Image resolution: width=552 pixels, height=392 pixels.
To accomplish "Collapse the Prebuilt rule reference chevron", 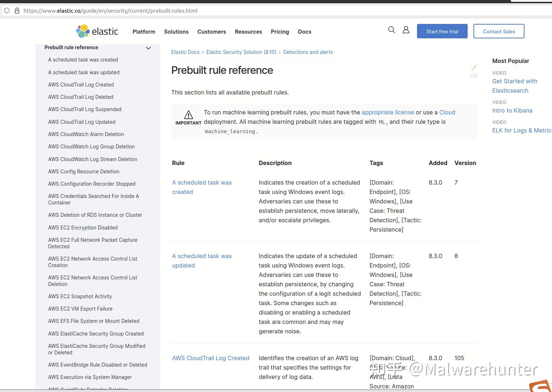I will pyautogui.click(x=148, y=48).
